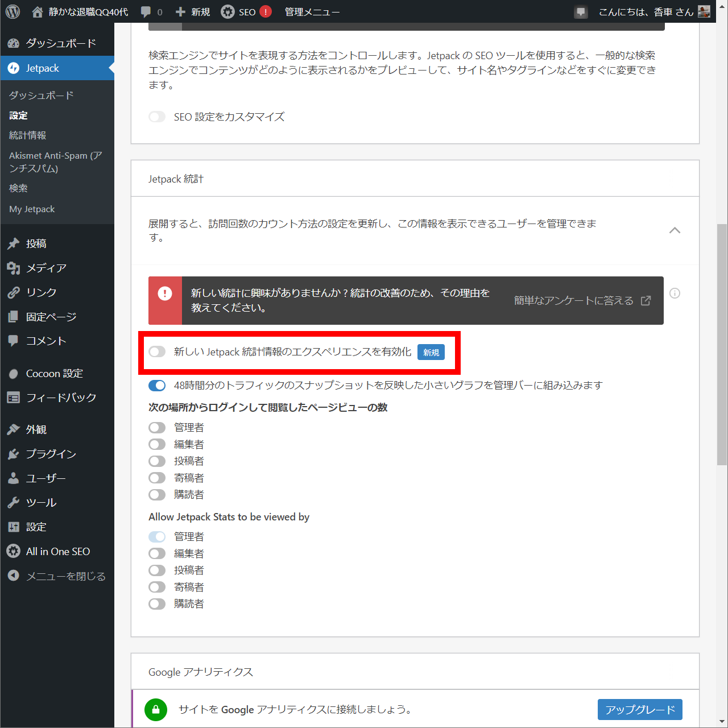Open the SEO gear icon in admin bar
The image size is (728, 728).
point(227,11)
